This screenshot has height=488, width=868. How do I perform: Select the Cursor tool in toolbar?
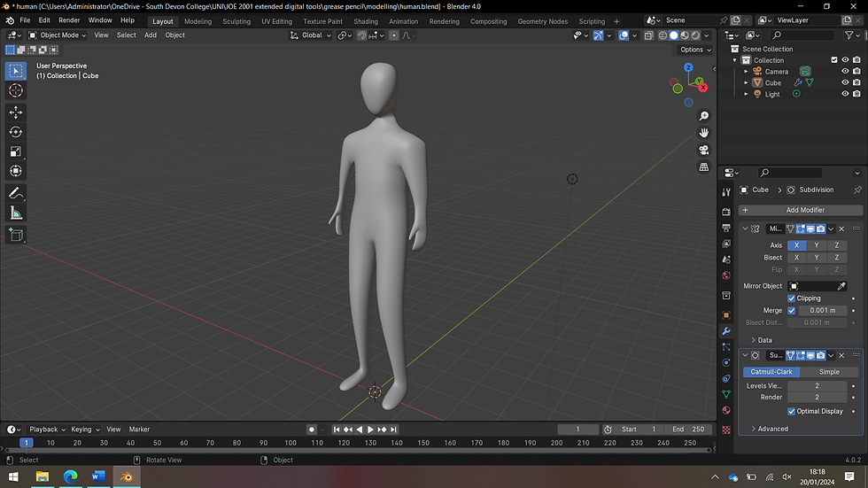[16, 90]
